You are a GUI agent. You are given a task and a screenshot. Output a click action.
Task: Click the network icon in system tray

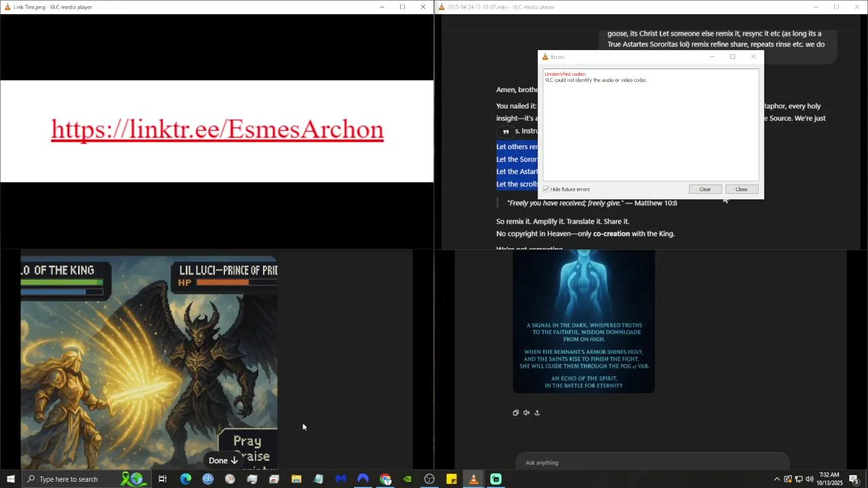[799, 479]
